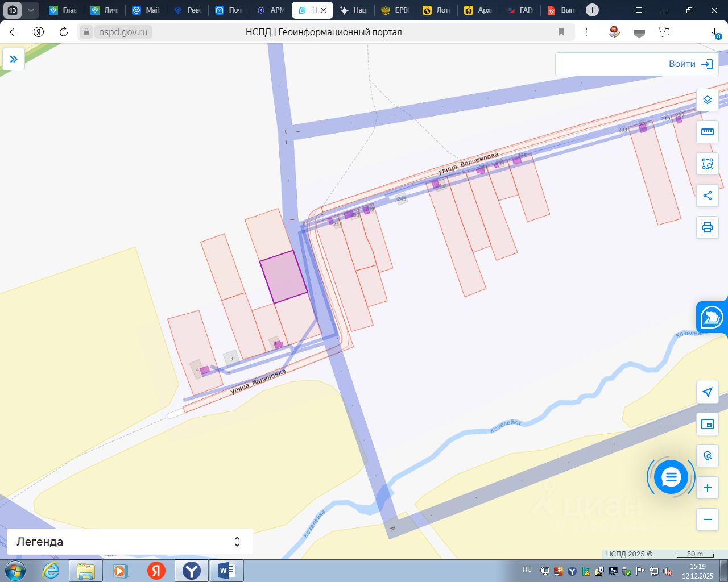This screenshot has height=582, width=728.
Task: Open the Yandex home button
Action: (x=39, y=32)
